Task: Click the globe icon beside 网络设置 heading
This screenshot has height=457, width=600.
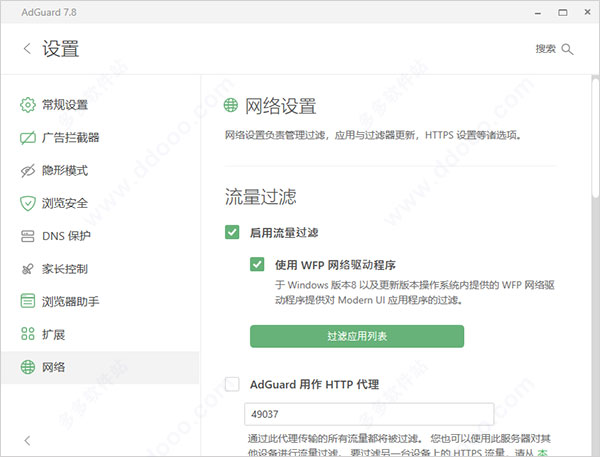Action: (x=231, y=105)
